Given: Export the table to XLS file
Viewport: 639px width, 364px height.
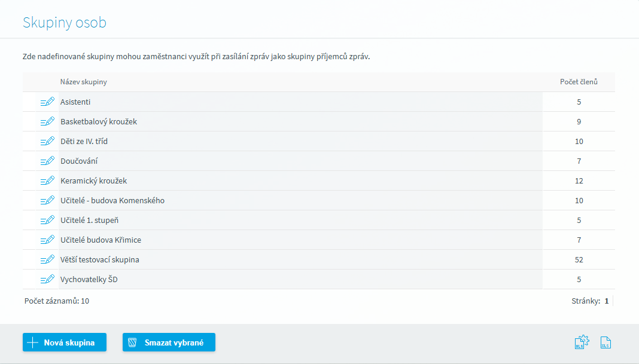Looking at the screenshot, I should 605,342.
